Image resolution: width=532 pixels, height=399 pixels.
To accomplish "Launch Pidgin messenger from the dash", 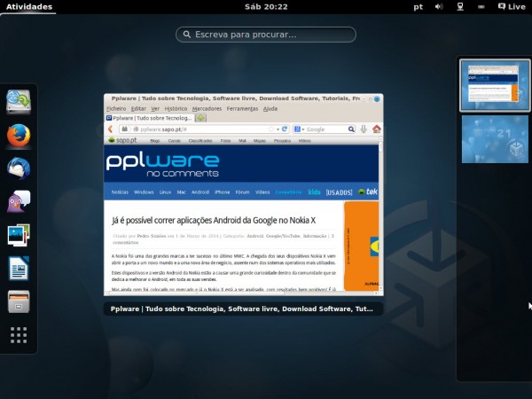I will coord(19,201).
